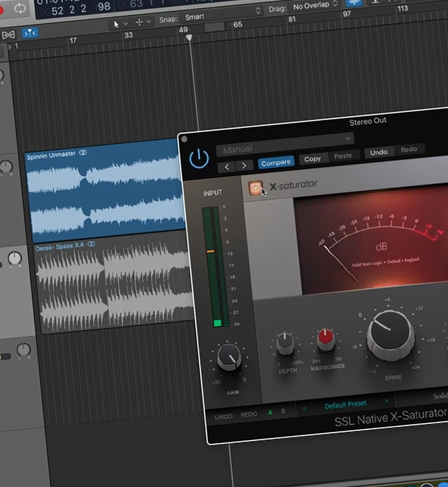Click the playhead marker in the ruler

tap(189, 38)
